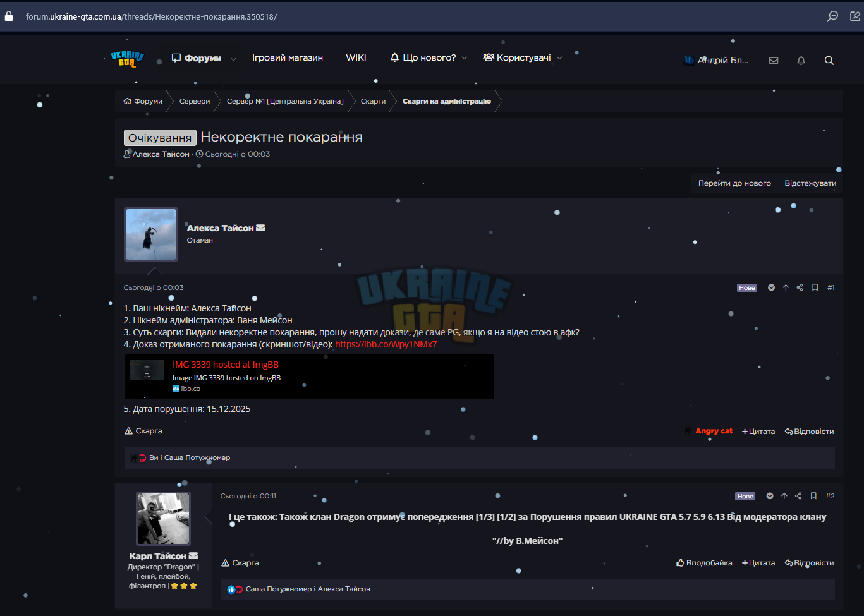Open account menu Андрій Бл...
This screenshot has height=616, width=864.
point(716,61)
